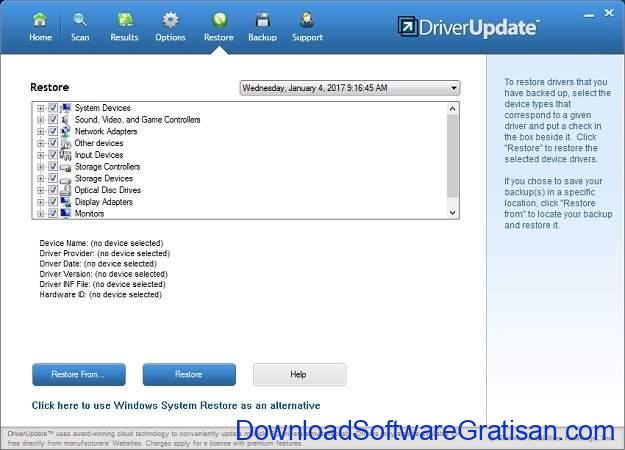
Task: Uncheck the Input Devices checkbox
Action: click(x=53, y=155)
